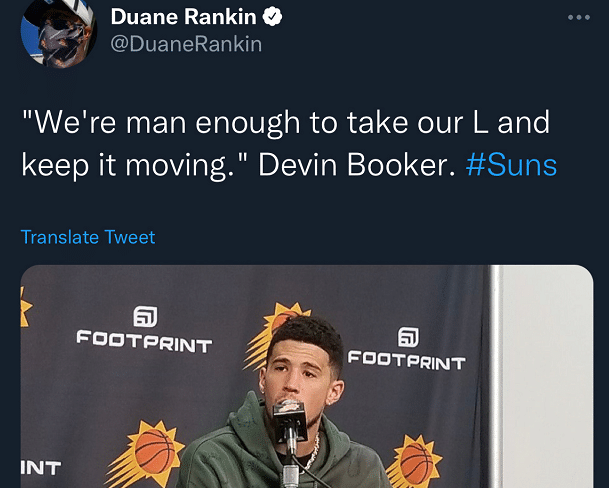Click the cut-off "INT" text in photo

(40, 467)
